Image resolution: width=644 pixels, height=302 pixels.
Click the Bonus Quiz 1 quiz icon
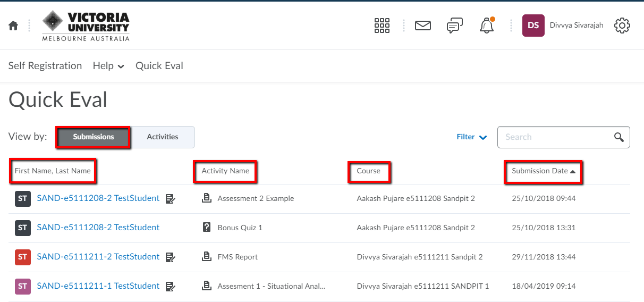click(x=207, y=228)
